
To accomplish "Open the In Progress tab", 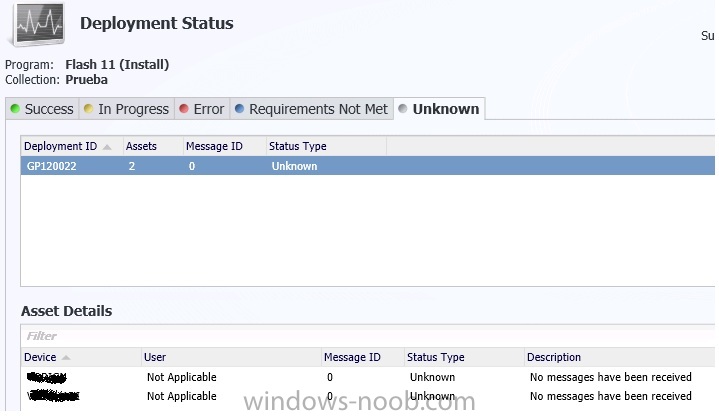I will (132, 109).
